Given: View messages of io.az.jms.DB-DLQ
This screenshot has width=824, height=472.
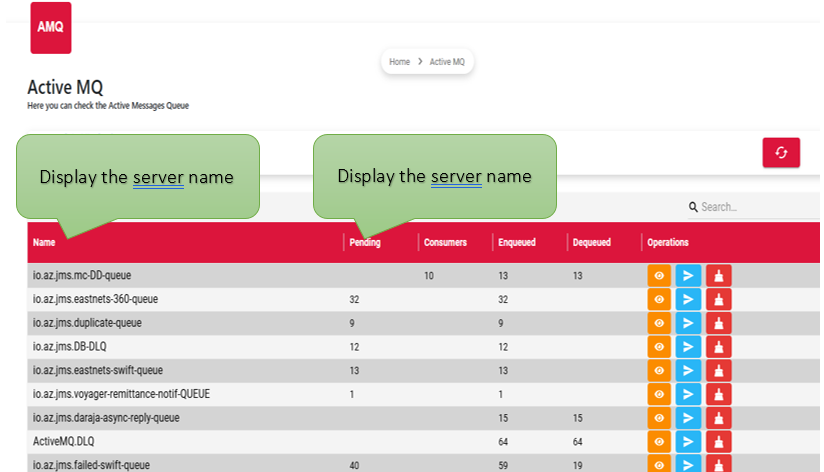Looking at the screenshot, I should pos(659,347).
